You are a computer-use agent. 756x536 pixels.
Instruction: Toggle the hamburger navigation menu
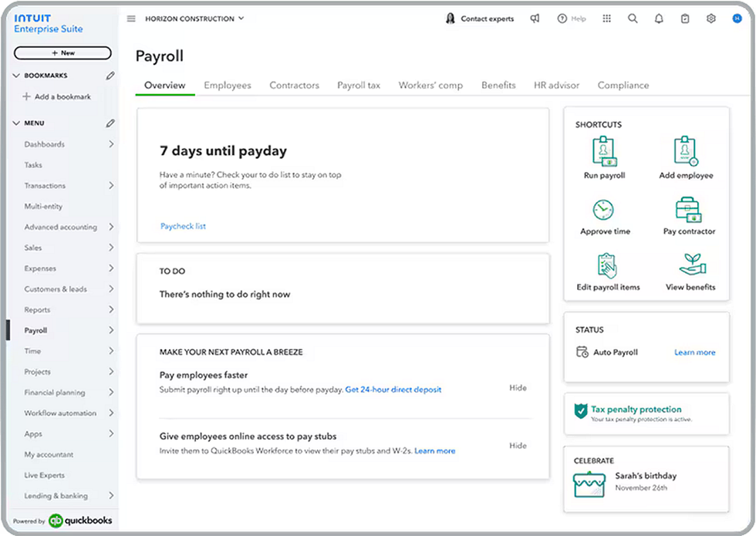[131, 19]
